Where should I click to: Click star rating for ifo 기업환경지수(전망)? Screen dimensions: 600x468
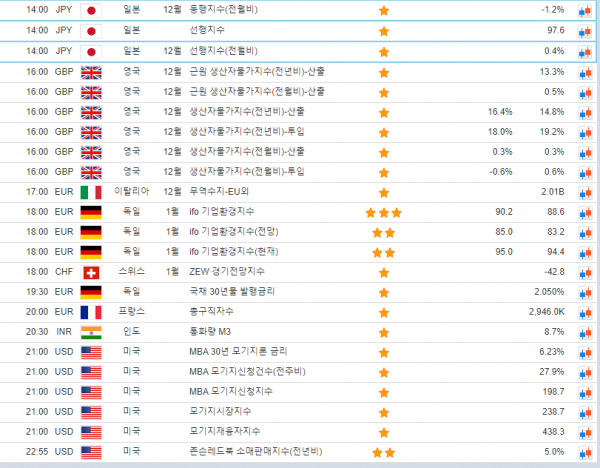(x=383, y=232)
